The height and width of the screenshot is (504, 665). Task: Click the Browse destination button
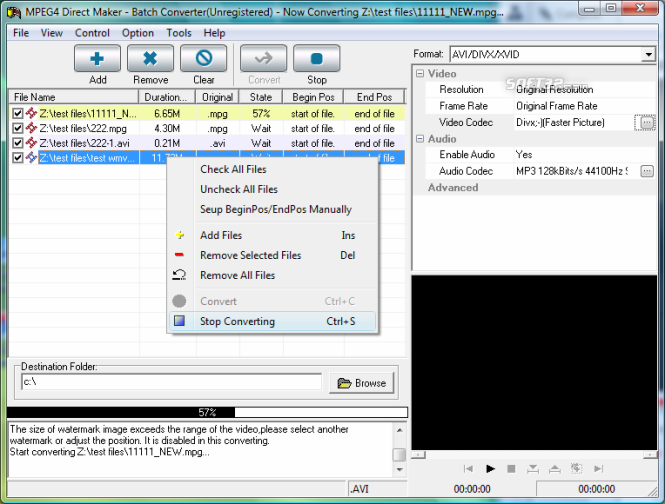[x=362, y=383]
